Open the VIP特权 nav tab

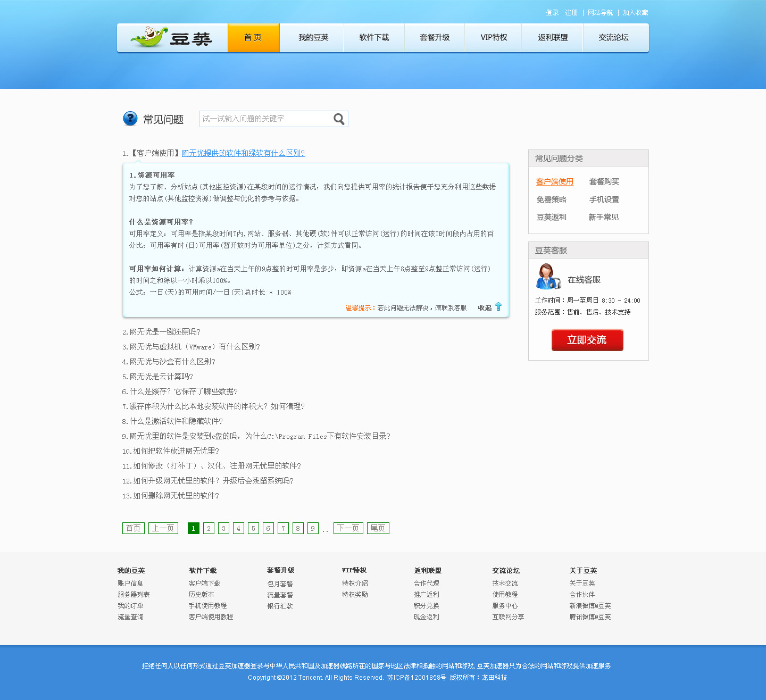(x=494, y=38)
